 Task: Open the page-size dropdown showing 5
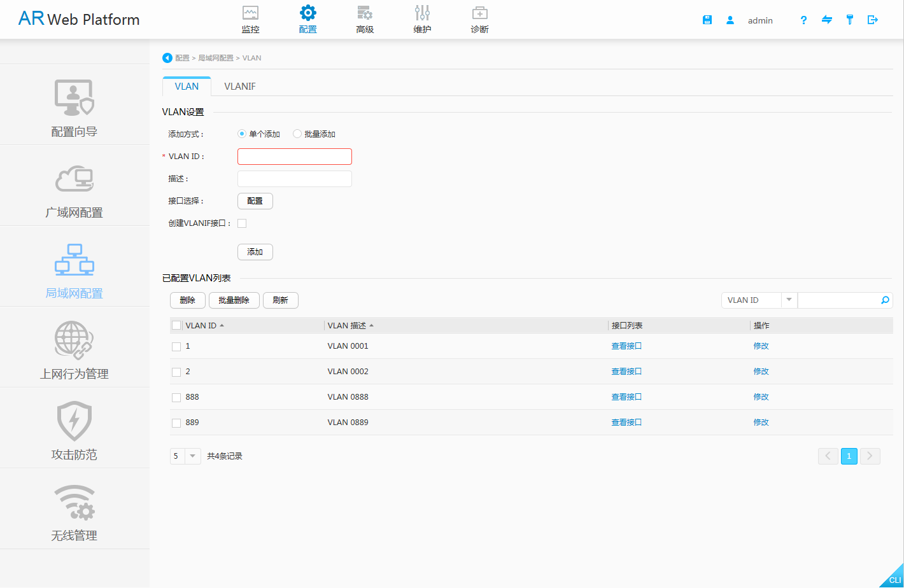185,456
